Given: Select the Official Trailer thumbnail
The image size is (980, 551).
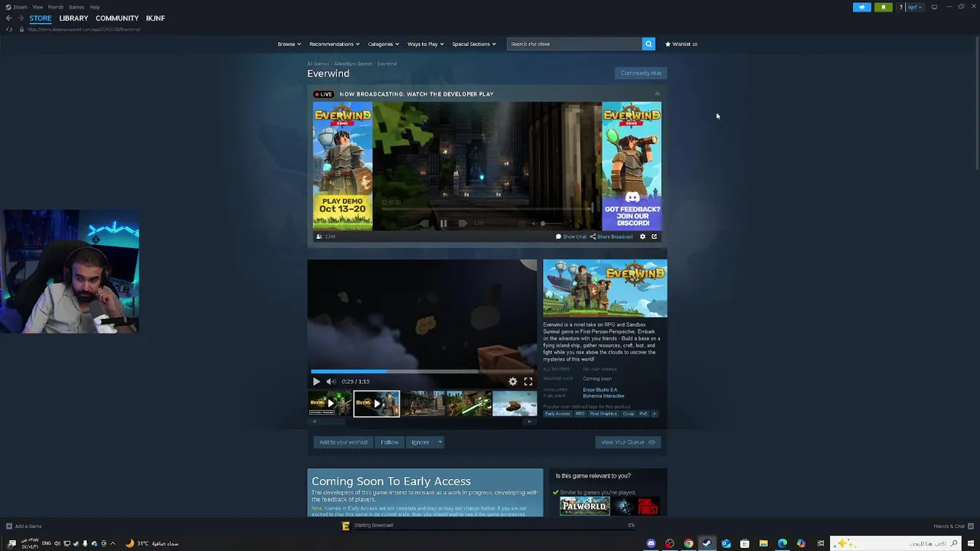Looking at the screenshot, I should pos(330,403).
